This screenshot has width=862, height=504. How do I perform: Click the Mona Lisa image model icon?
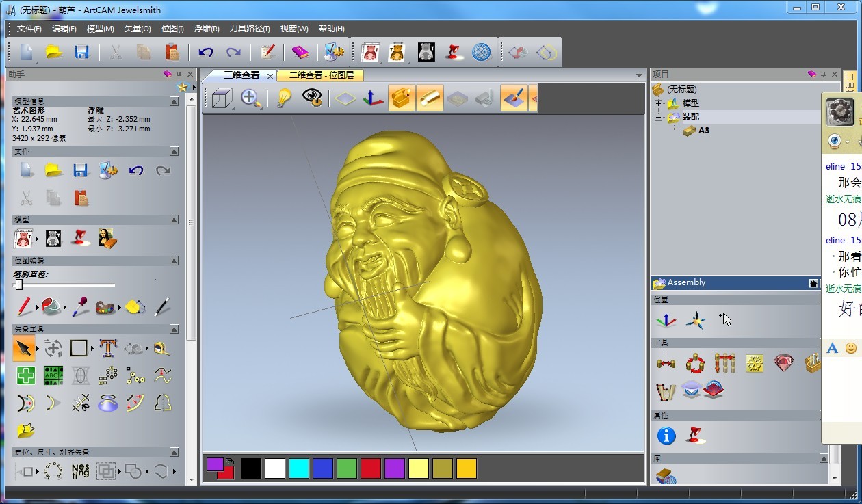[107, 238]
